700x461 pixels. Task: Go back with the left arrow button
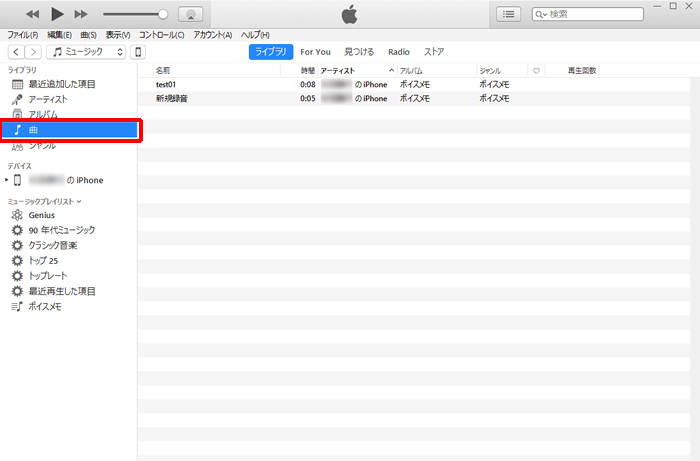[16, 52]
